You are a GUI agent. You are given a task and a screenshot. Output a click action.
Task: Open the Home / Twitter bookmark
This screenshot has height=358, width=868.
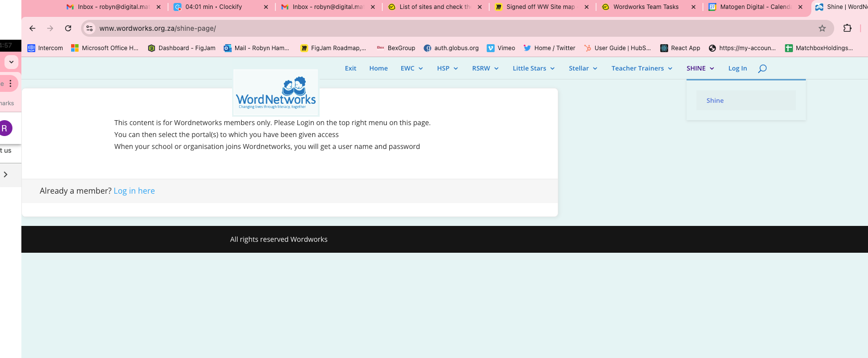point(549,48)
